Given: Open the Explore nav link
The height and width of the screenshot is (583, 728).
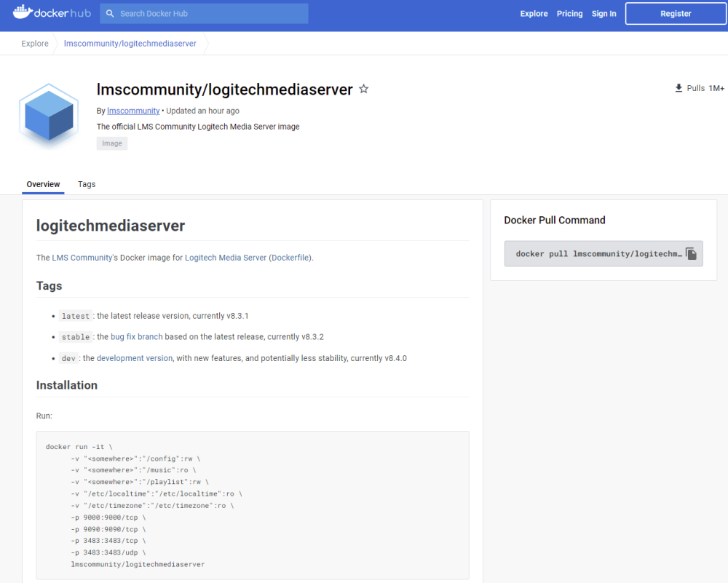Looking at the screenshot, I should click(534, 13).
